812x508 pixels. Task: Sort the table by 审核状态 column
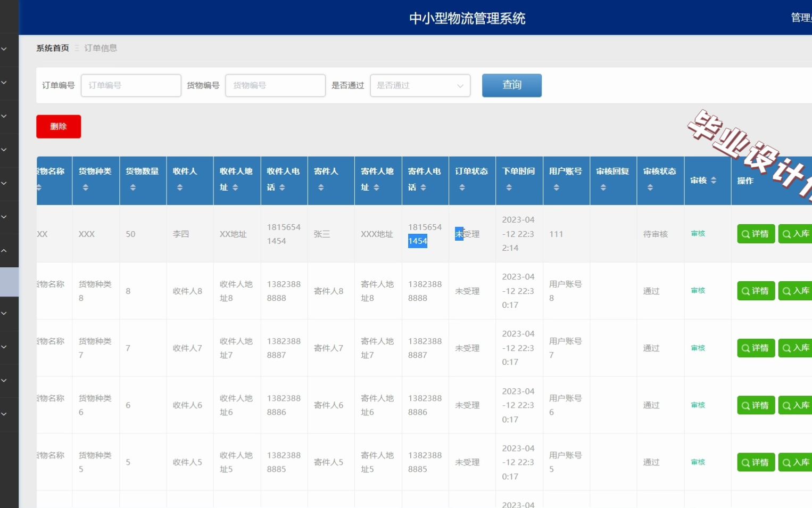point(650,187)
